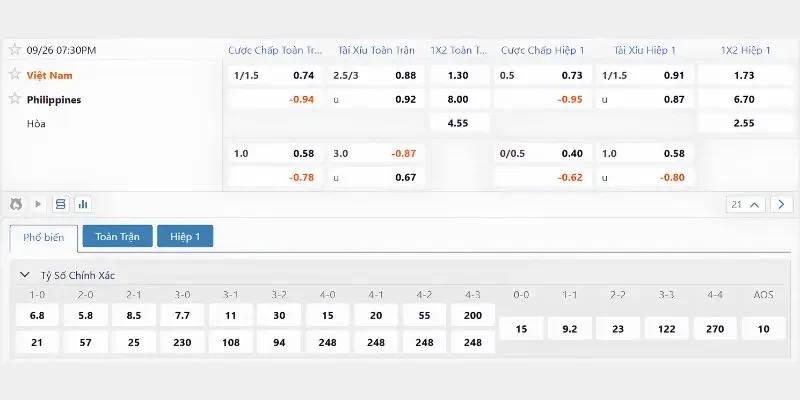Pick under odds 0.92 full match
800x400 pixels.
(x=376, y=99)
